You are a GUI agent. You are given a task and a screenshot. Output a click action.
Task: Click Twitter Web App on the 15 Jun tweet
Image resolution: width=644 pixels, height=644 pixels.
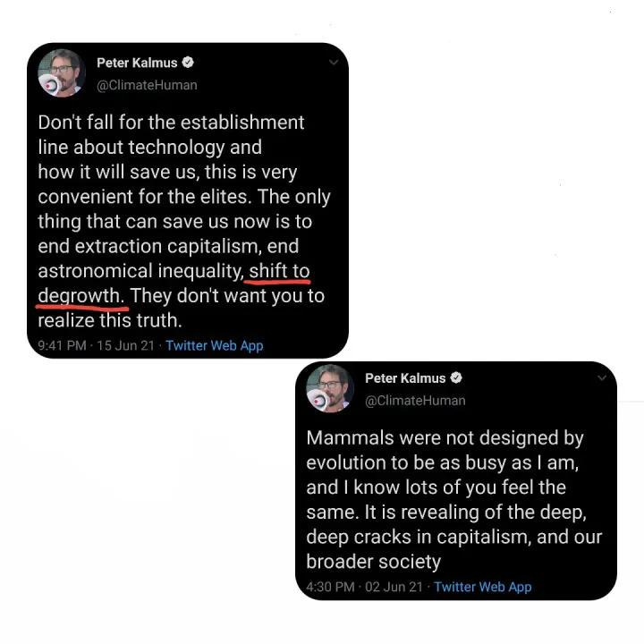coord(215,345)
